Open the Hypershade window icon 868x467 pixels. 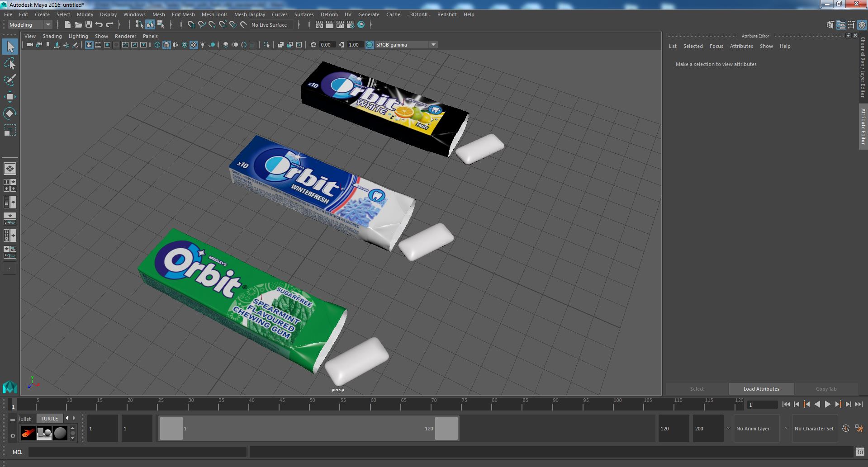pos(361,25)
